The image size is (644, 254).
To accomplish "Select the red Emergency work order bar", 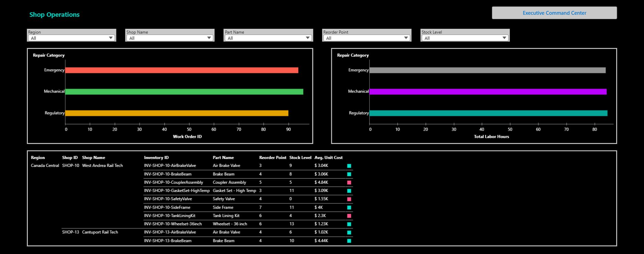I will [182, 70].
